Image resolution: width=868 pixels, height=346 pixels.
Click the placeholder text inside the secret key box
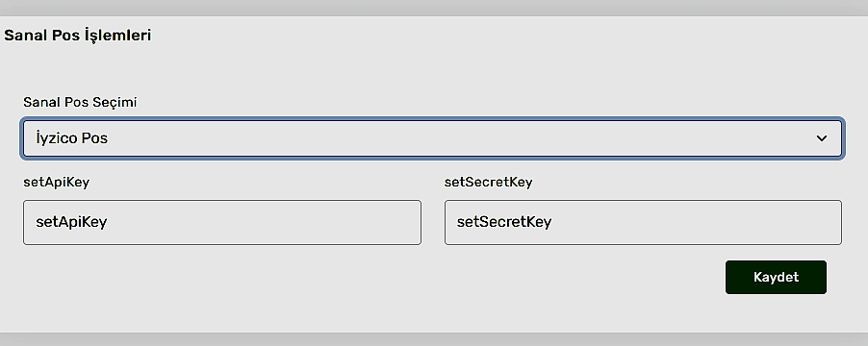[x=503, y=222]
